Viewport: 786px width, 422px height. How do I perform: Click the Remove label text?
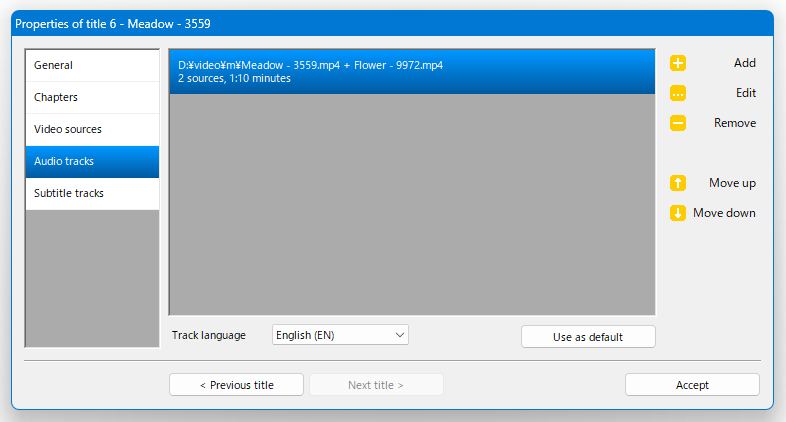pos(735,123)
